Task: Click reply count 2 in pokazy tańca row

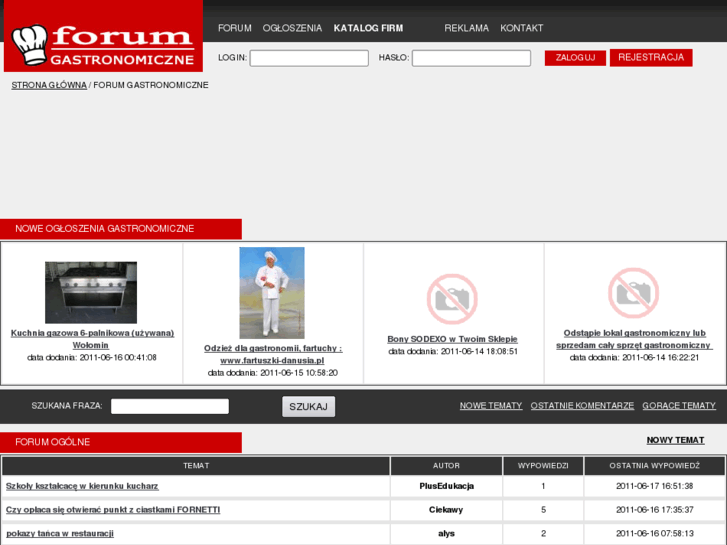Action: coord(543,533)
